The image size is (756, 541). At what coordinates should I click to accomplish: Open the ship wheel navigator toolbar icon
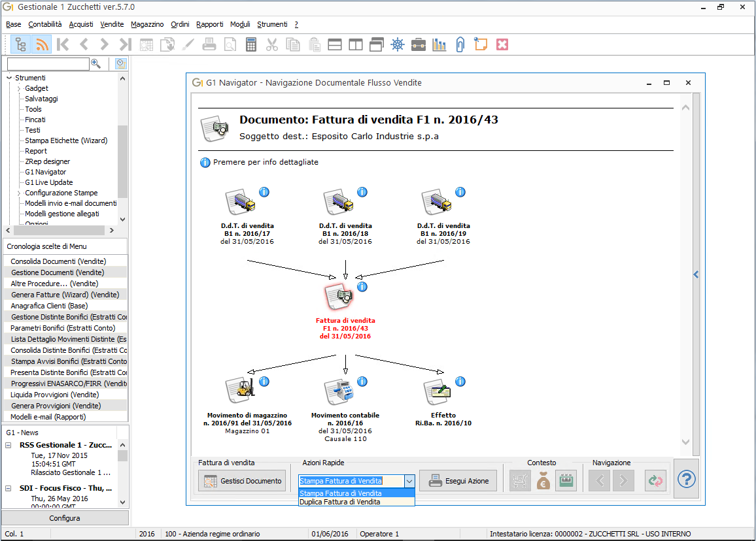point(397,45)
